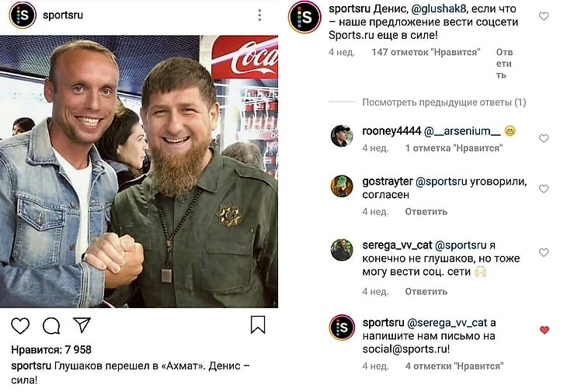The image size is (567, 392).
Task: Open the @glushak8 mention link
Action: pyautogui.click(x=439, y=9)
